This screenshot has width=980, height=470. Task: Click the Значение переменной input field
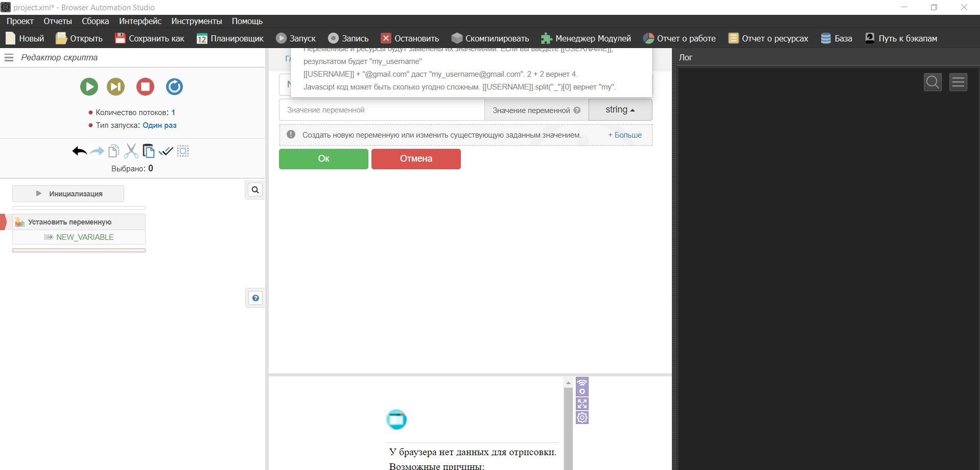[381, 110]
